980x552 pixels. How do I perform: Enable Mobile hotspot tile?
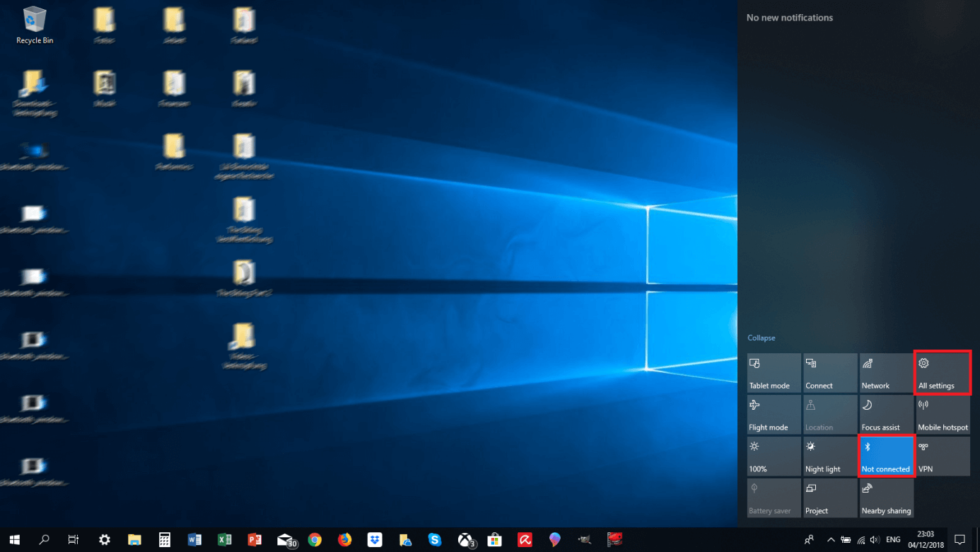pos(943,415)
